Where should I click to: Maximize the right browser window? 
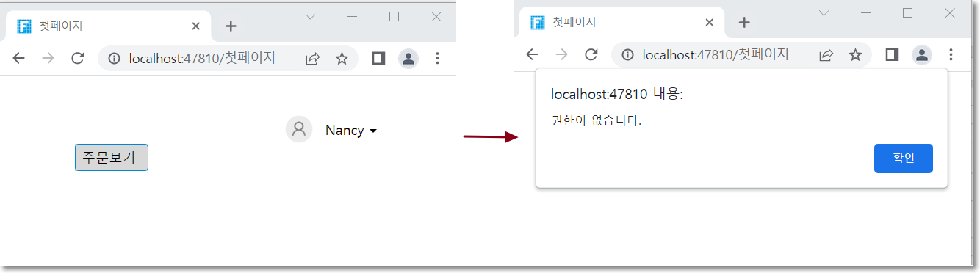point(907,13)
